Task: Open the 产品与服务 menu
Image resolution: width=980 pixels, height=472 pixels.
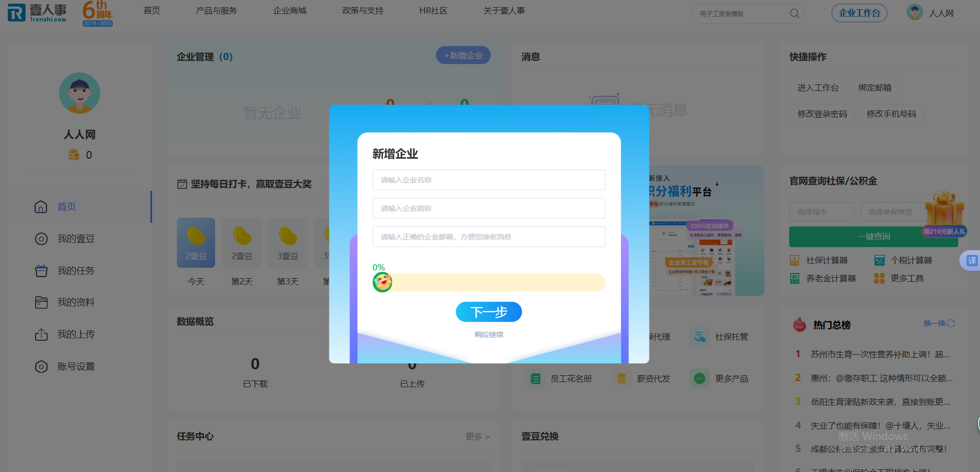Action: point(216,11)
